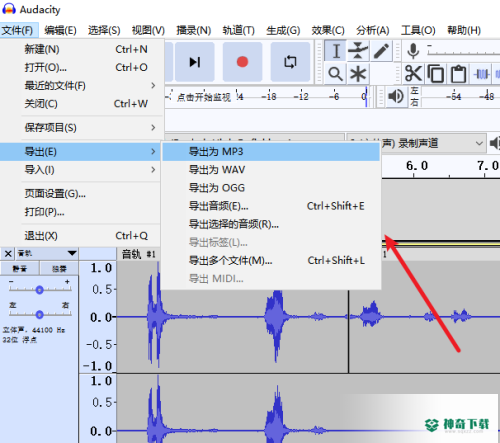Click 点击开始监视 on the recording meter

[x=204, y=97]
